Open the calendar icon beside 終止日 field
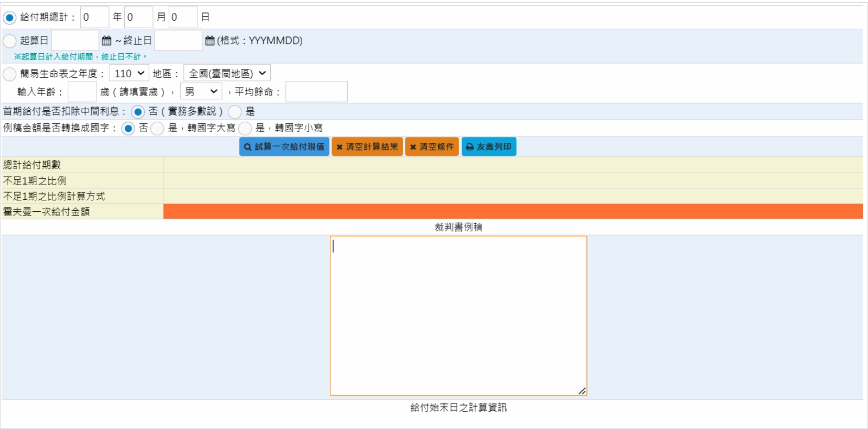The height and width of the screenshot is (429, 868). (x=210, y=41)
